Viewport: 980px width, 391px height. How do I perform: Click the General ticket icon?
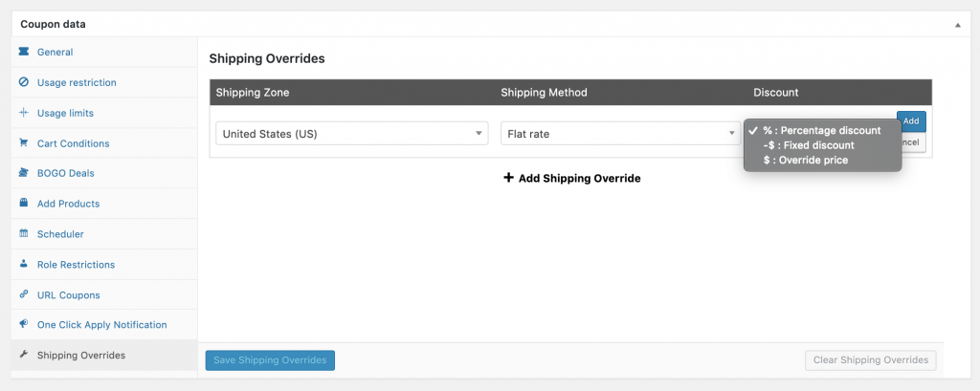[x=23, y=53]
